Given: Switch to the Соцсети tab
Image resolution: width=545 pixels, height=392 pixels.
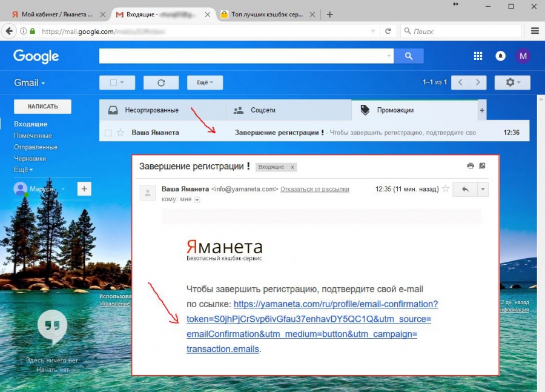Looking at the screenshot, I should (288, 110).
